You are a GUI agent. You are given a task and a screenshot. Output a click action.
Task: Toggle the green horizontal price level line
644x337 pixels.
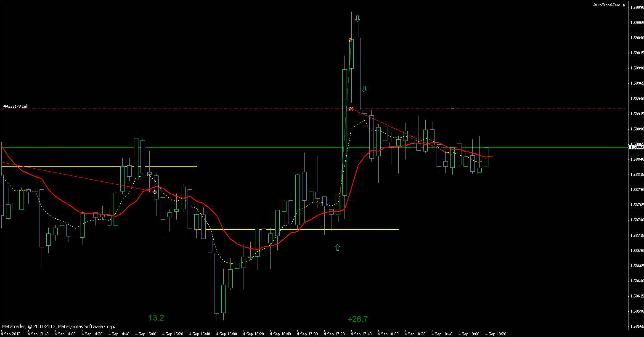[x=252, y=147]
